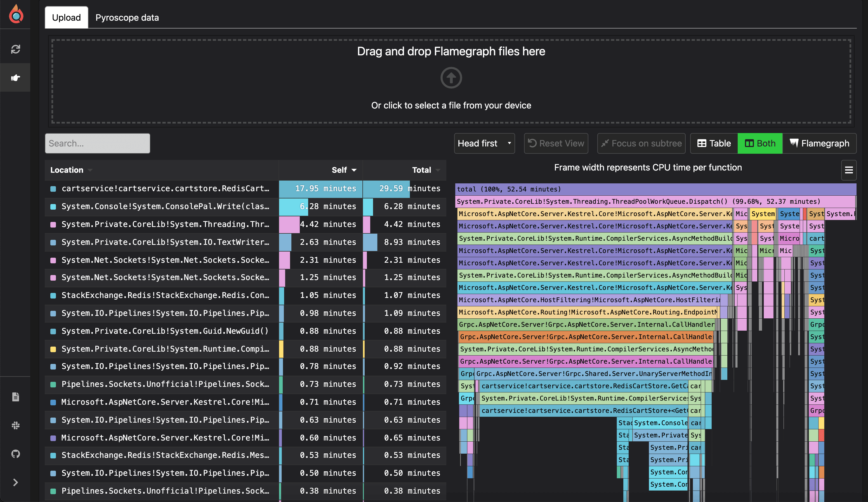
Task: Click the color swatch beside System.Guid.NewGuid()
Action: coord(53,331)
